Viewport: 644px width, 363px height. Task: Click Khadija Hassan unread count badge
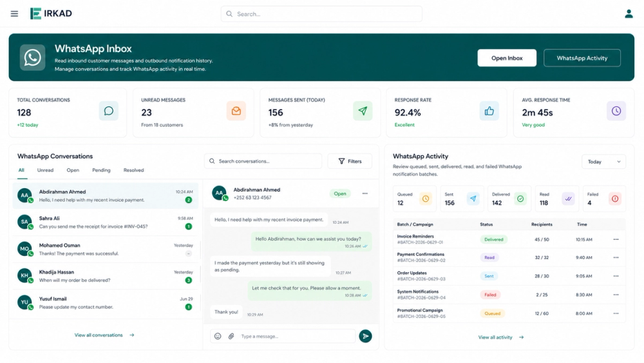[189, 280]
